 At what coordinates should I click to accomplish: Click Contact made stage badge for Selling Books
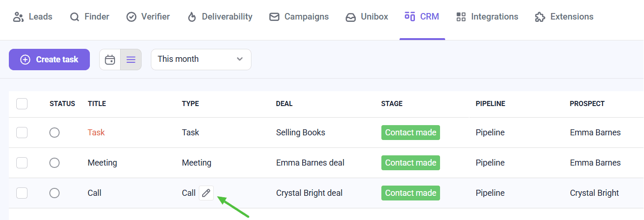tap(410, 133)
